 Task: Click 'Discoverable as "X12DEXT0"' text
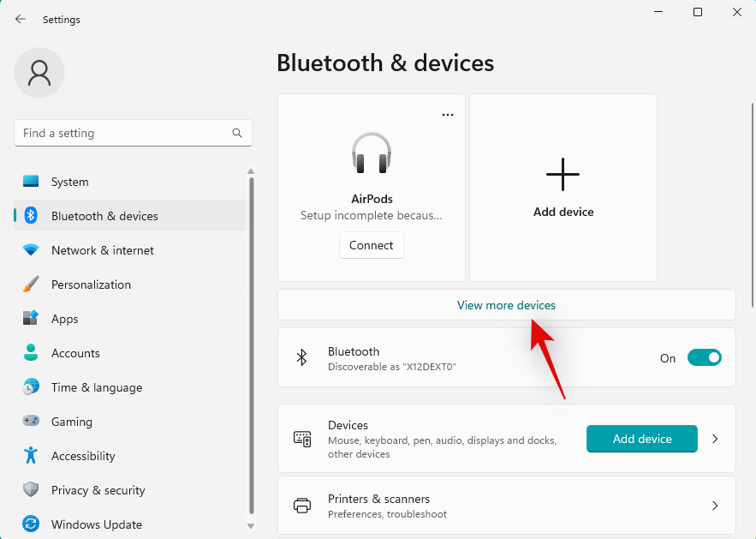pyautogui.click(x=392, y=367)
